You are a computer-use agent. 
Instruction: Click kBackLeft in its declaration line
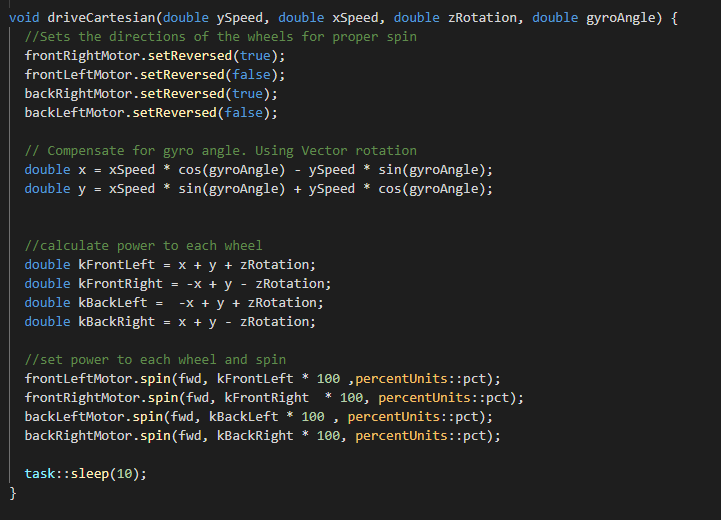coord(112,303)
